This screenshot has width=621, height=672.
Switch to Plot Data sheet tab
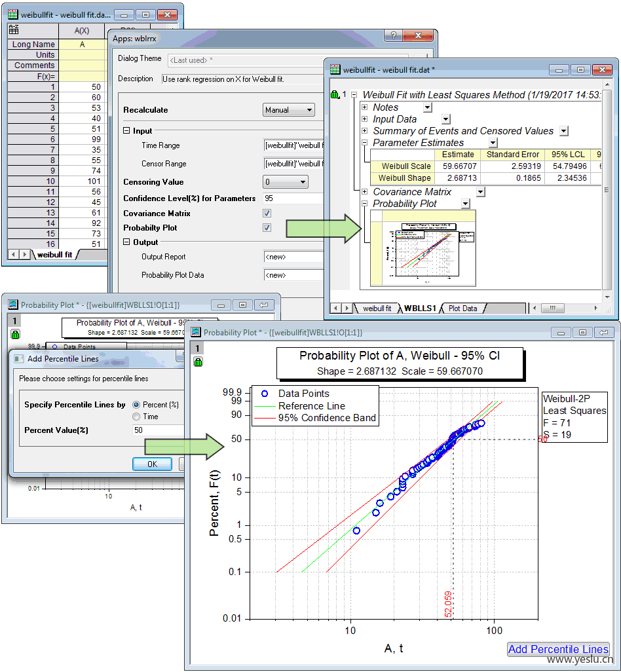(462, 308)
